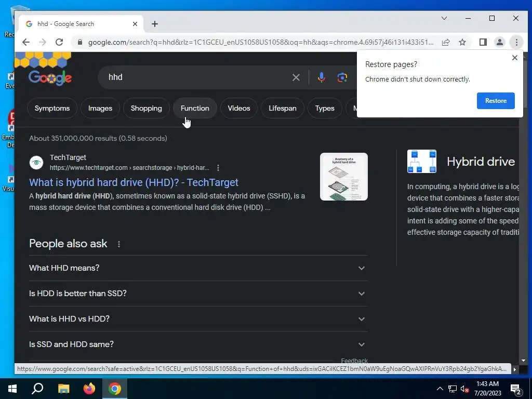Screen dimensions: 532x399
Task: Click the Chrome taskbar icon
Action: point(115,389)
